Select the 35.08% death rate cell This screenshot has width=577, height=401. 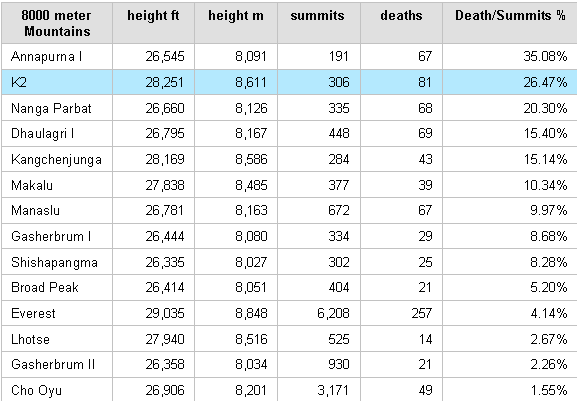click(x=510, y=57)
